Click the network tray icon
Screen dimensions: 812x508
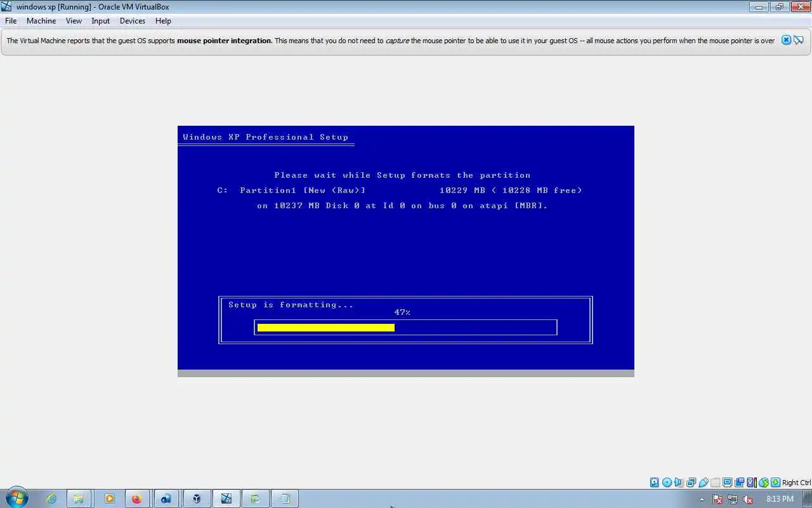(733, 499)
